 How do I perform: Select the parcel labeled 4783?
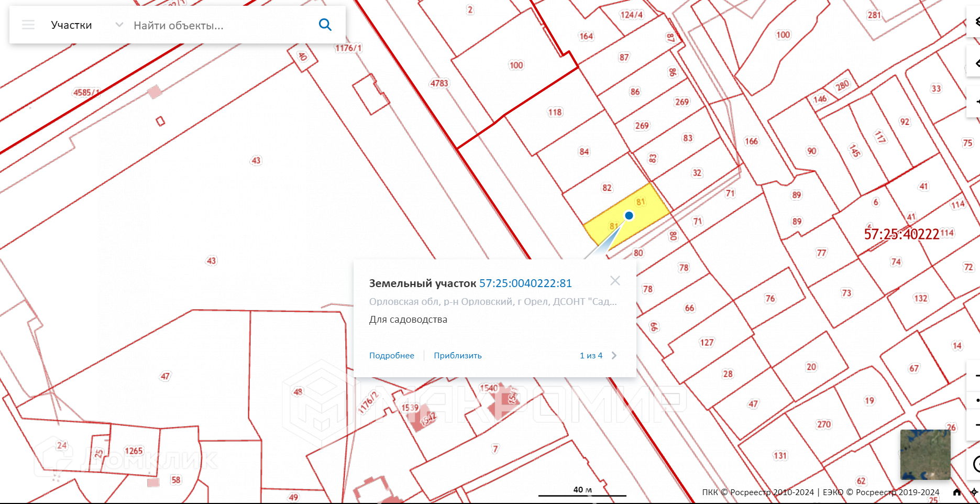[x=439, y=83]
